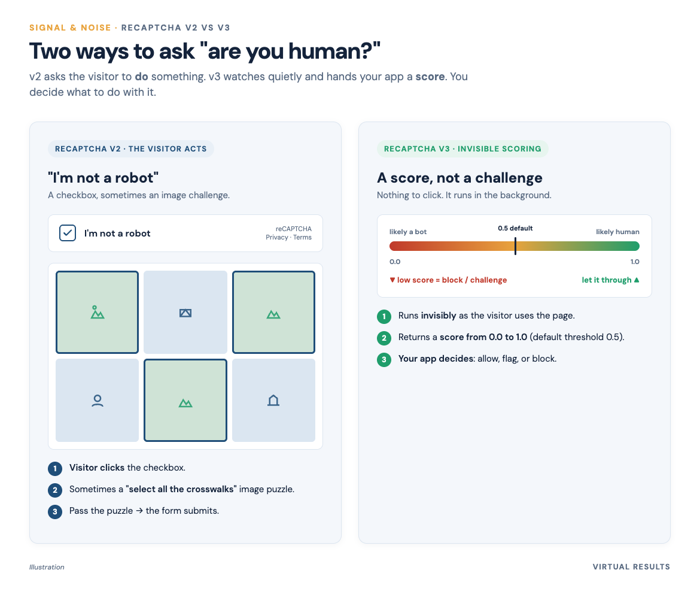This screenshot has height=594, width=700.
Task: Click "Nothing to click. It runs in the background."
Action: point(464,195)
